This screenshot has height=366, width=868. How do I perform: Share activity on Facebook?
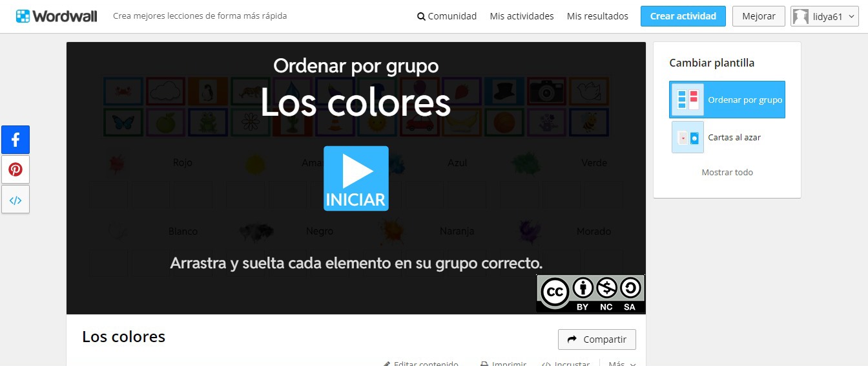point(15,140)
